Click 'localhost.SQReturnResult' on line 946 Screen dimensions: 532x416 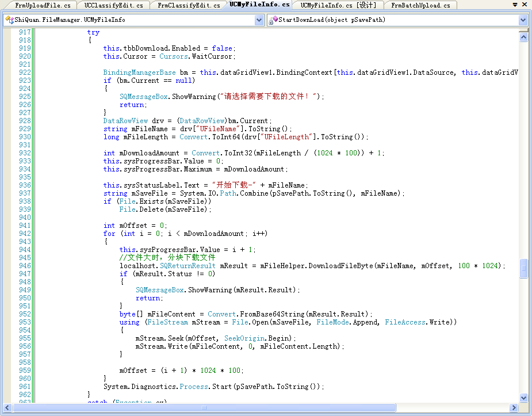point(167,266)
